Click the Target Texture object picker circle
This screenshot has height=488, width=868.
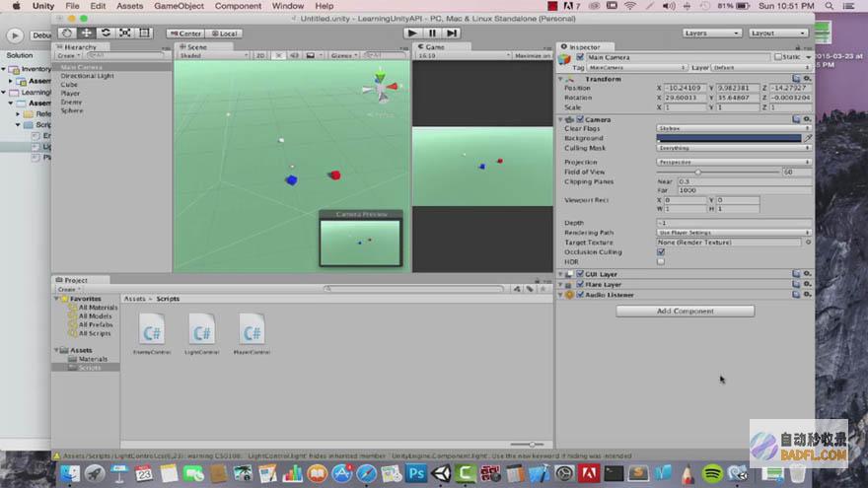point(808,243)
